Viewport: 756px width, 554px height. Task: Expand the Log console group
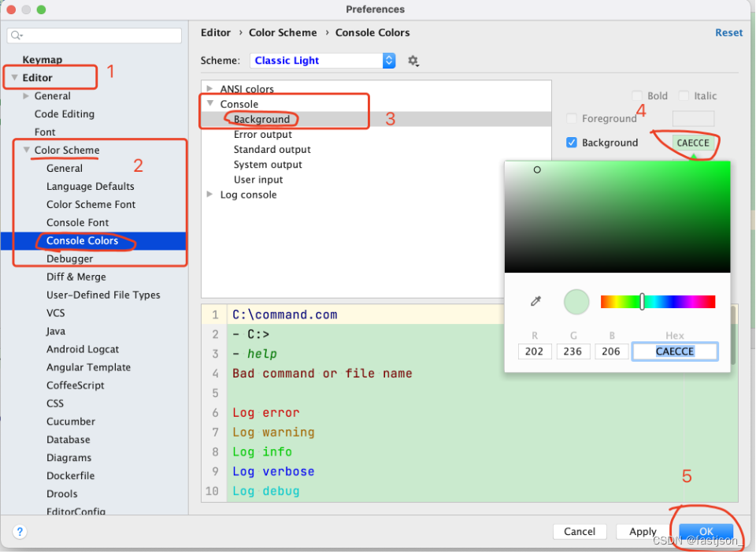click(209, 194)
